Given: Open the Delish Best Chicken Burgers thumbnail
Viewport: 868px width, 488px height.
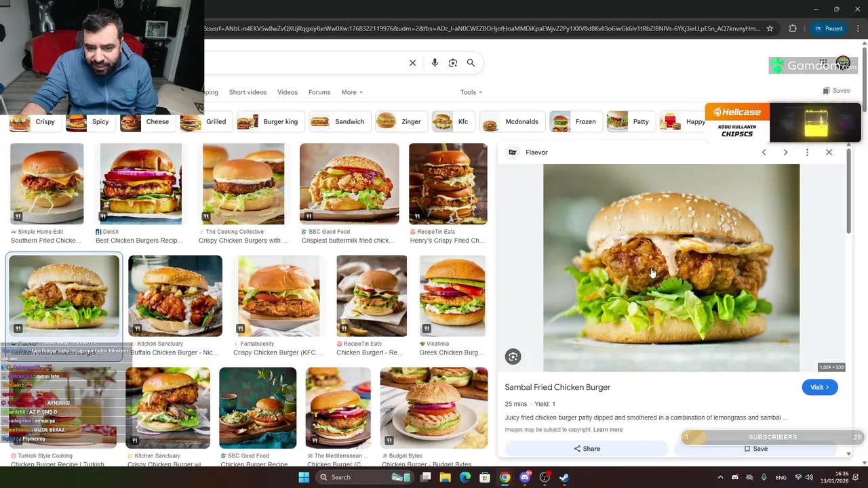Looking at the screenshot, I should pyautogui.click(x=141, y=184).
